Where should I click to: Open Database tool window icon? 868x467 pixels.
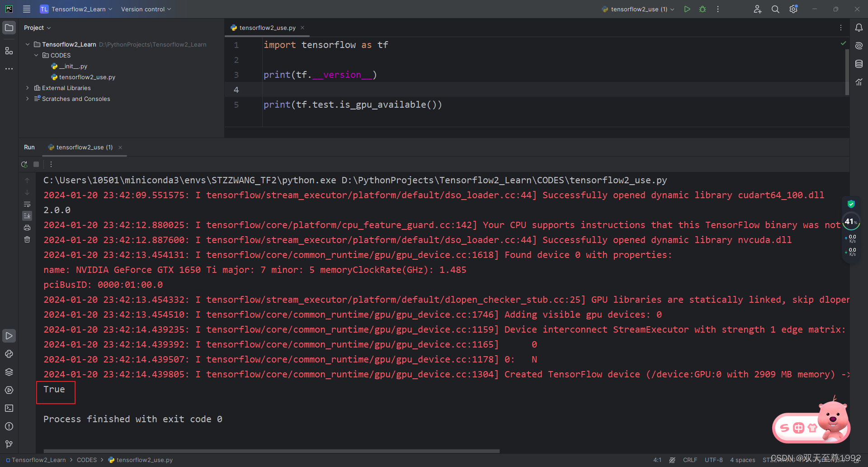(x=859, y=64)
